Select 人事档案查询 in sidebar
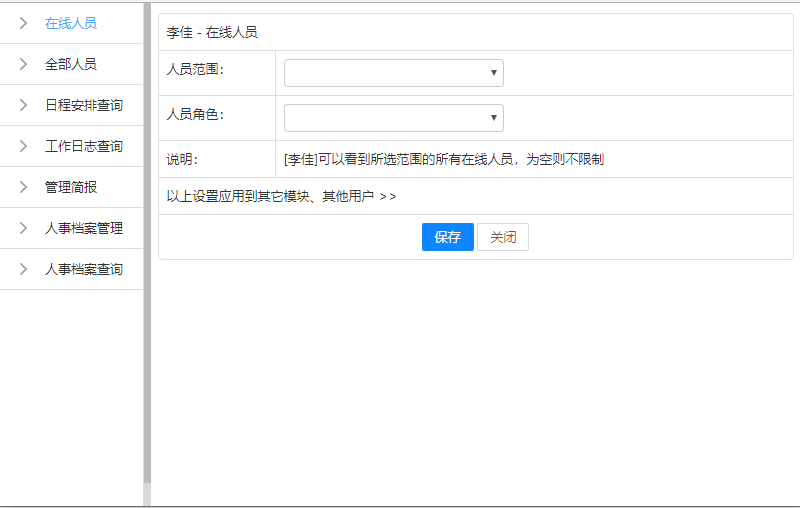The image size is (800, 508). pos(84,269)
